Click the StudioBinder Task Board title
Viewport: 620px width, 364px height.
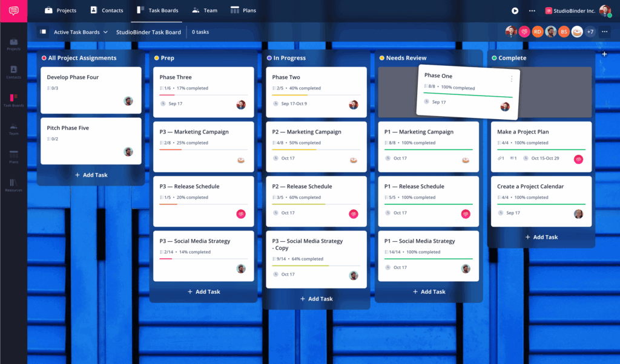pyautogui.click(x=149, y=32)
